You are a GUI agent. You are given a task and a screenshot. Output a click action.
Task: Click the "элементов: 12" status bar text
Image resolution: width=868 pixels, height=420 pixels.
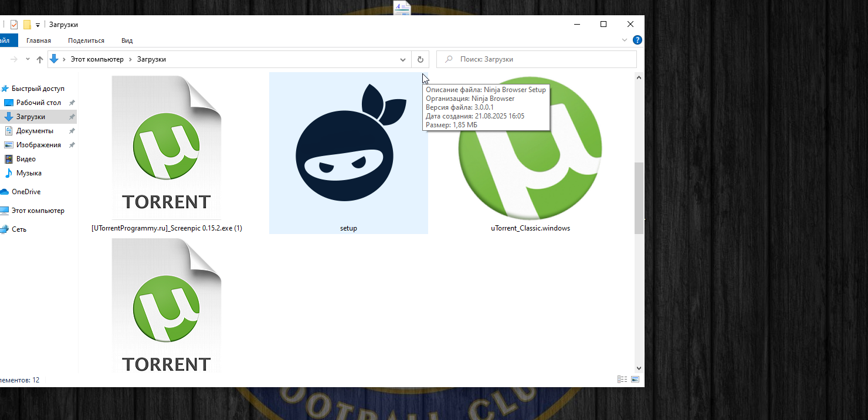click(x=19, y=380)
